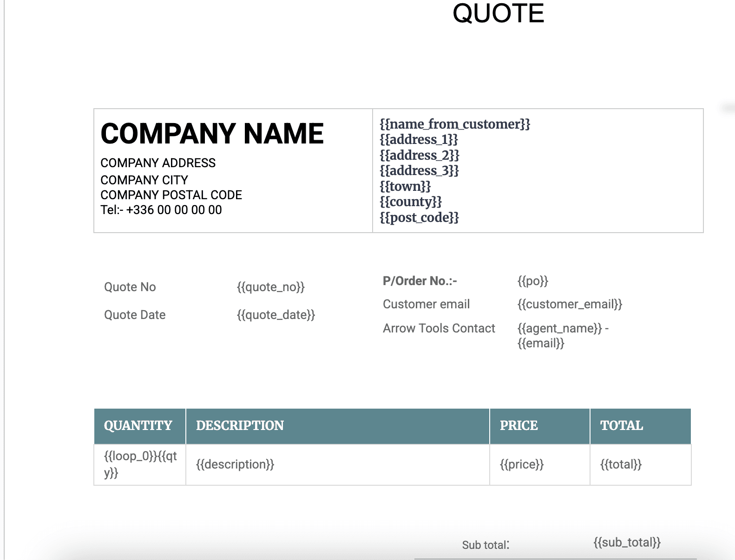
Task: Click the QUOTE title heading
Action: (498, 13)
